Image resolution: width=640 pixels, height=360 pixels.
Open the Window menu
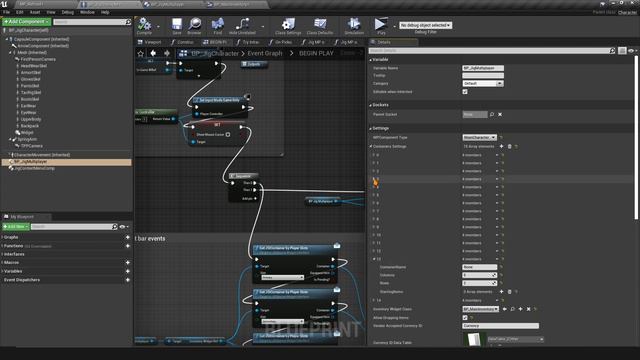(87, 12)
